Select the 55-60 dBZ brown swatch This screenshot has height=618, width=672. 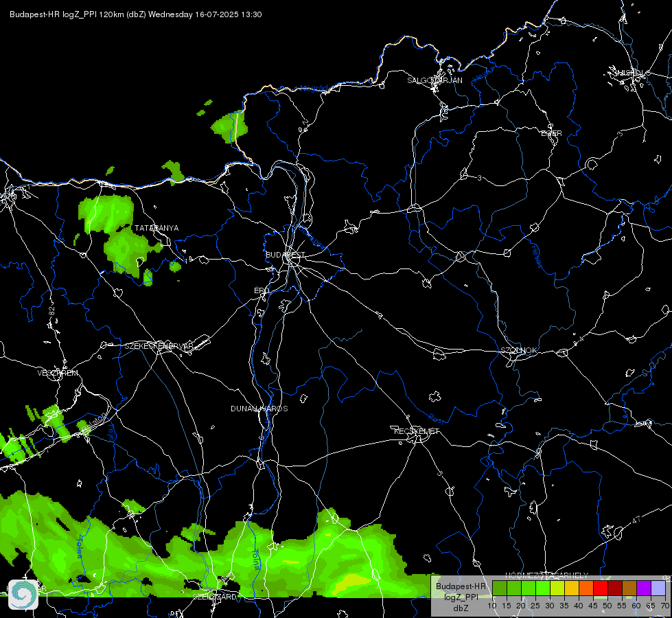(629, 588)
